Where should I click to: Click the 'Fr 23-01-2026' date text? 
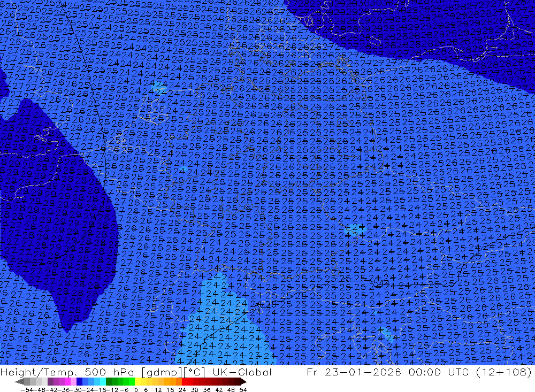354,372
